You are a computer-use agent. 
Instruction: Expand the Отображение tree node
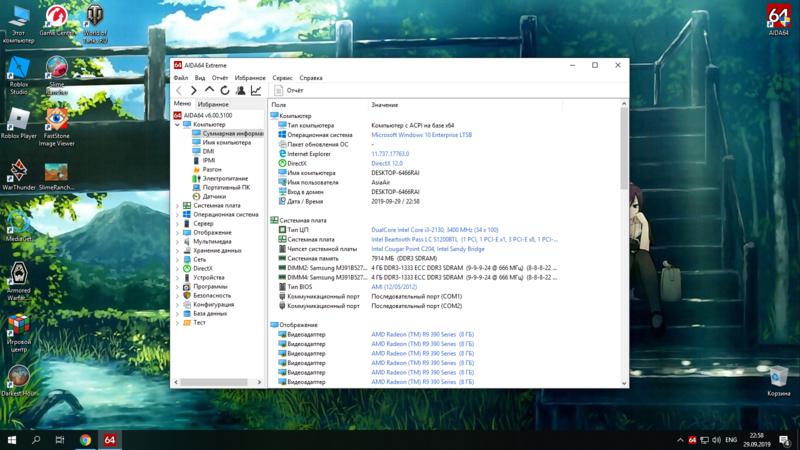pos(177,233)
